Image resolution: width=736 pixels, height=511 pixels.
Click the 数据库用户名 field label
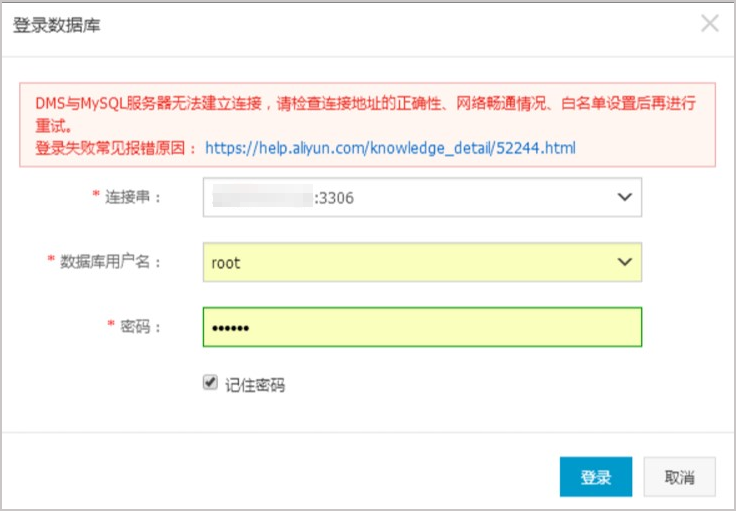pyautogui.click(x=110, y=262)
